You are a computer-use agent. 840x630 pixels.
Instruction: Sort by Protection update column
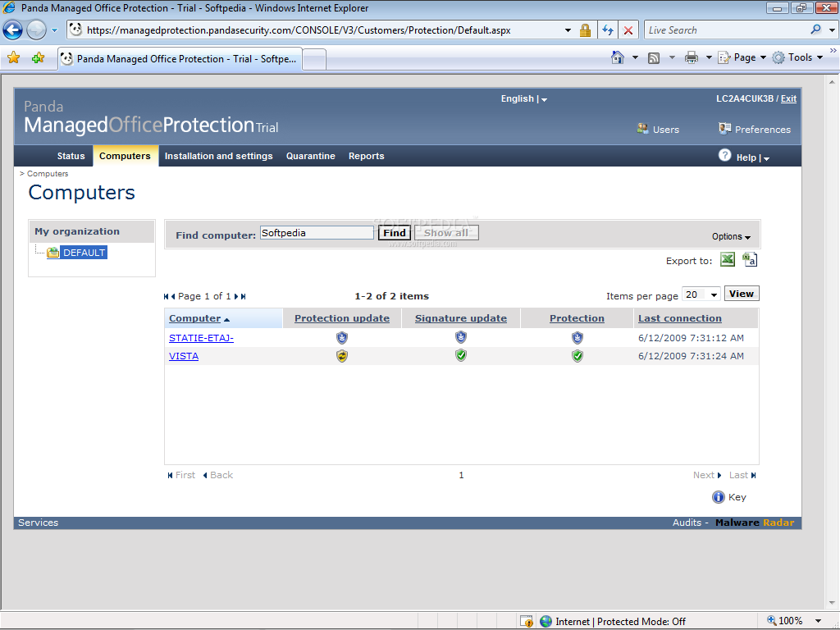(342, 318)
